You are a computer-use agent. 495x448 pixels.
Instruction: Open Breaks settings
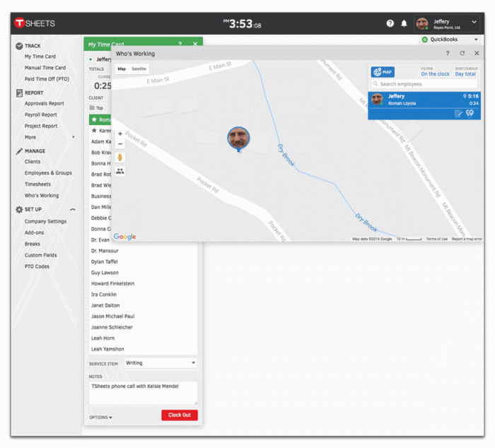(x=33, y=244)
